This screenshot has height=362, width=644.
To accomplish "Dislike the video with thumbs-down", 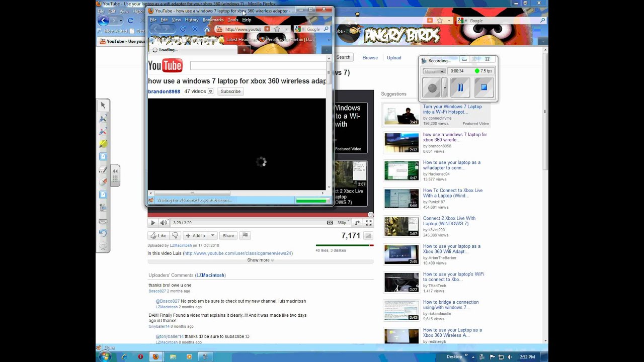I will 175,235.
